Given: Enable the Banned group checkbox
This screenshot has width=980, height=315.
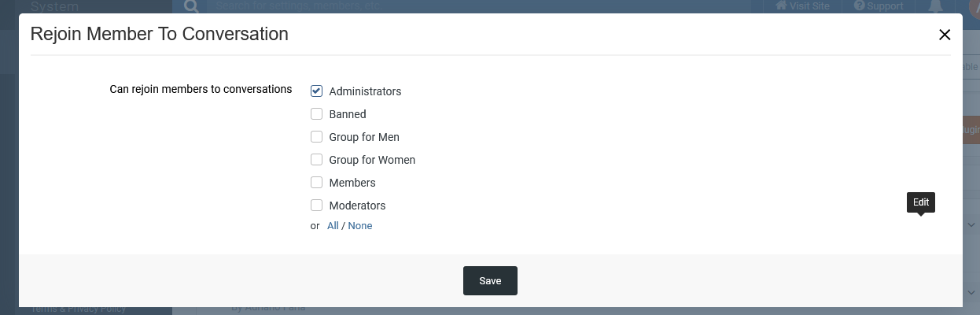Looking at the screenshot, I should click(317, 114).
